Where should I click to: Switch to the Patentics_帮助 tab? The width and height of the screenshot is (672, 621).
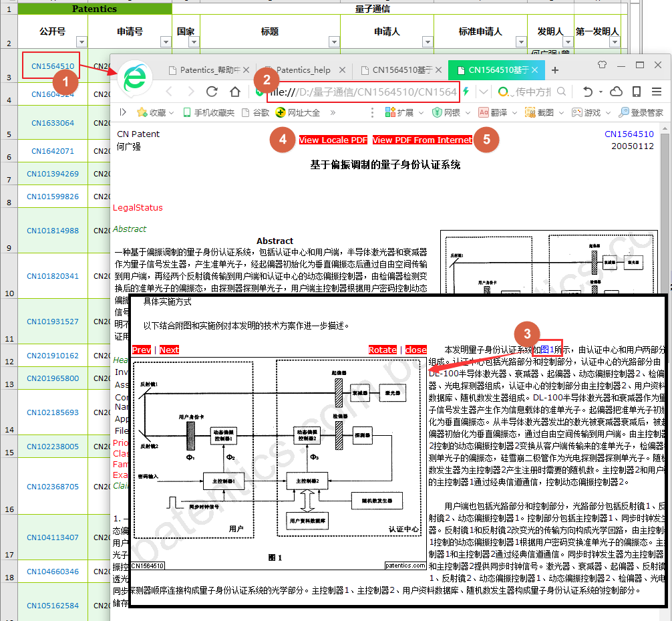click(208, 70)
